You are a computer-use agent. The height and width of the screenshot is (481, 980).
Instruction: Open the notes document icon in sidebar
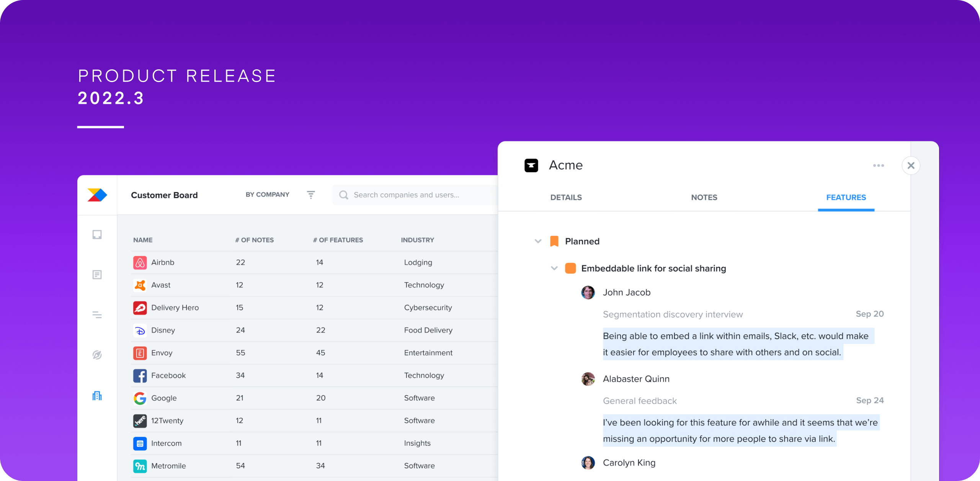pyautogui.click(x=97, y=275)
